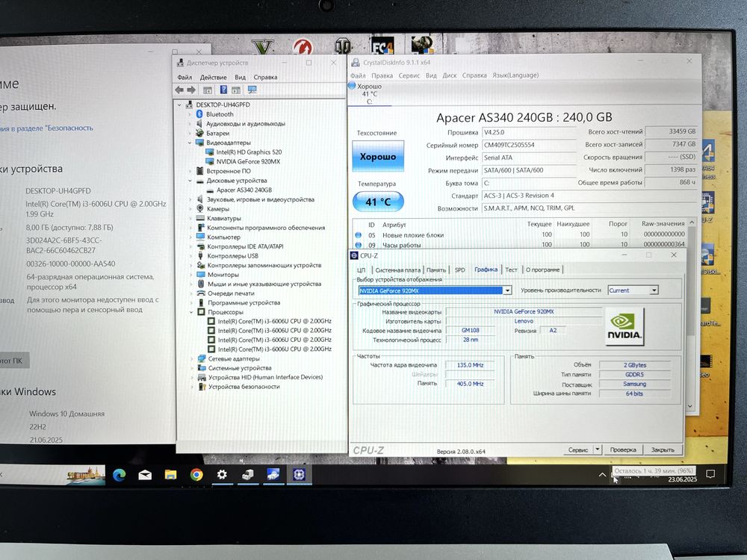Screen dimensions: 747x560
Task: Open the GTA V desktop shortcut
Action: click(x=263, y=46)
